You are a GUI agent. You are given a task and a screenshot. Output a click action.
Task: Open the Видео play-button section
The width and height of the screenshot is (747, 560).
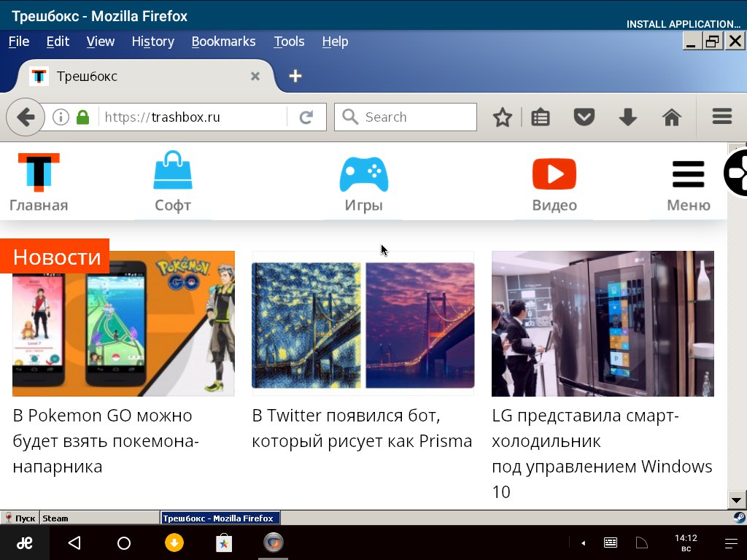click(554, 184)
